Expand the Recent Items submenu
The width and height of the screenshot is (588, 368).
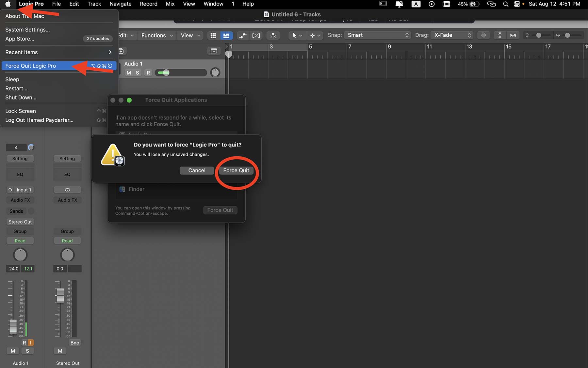click(59, 52)
